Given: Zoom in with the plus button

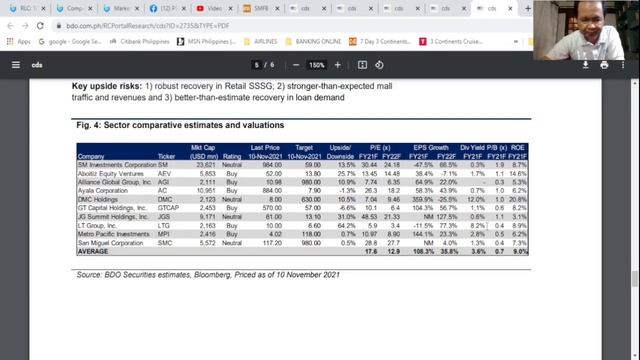Looking at the screenshot, I should tap(338, 65).
